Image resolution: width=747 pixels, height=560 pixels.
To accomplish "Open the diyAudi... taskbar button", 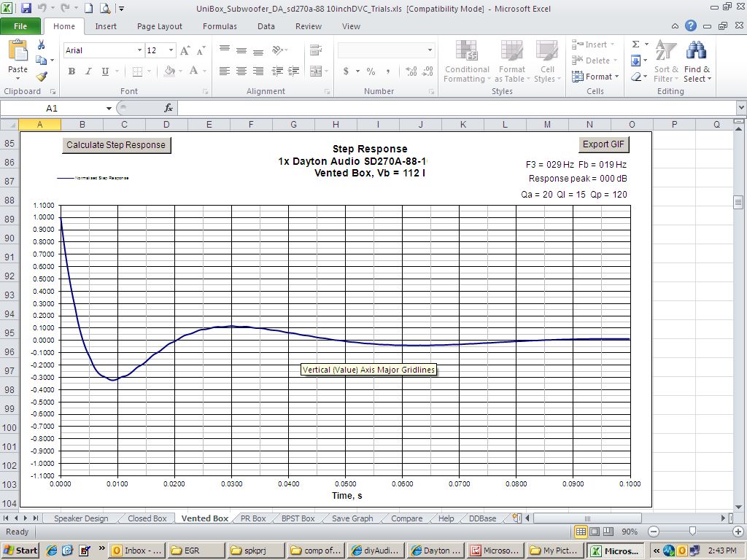I will coord(376,551).
